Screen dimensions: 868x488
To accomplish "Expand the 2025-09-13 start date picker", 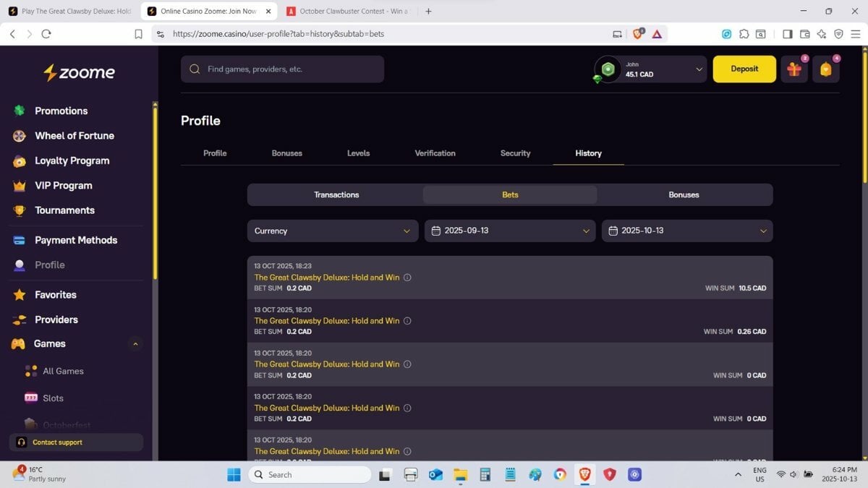I will click(x=510, y=231).
